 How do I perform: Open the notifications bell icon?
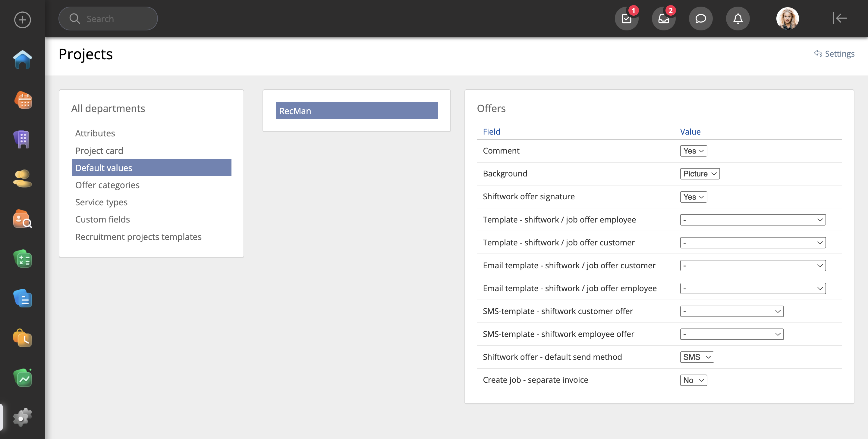tap(737, 18)
